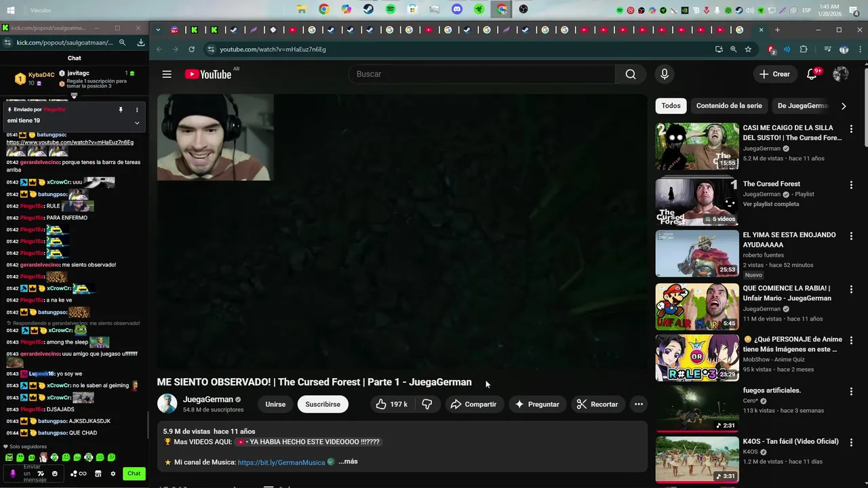Open CASI ME CAIGO DE LA SILLA thumbnail
The height and width of the screenshot is (488, 868).
click(x=697, y=146)
